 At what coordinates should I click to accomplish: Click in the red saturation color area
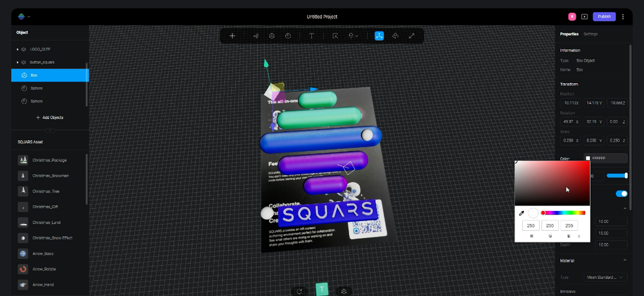coord(553,183)
